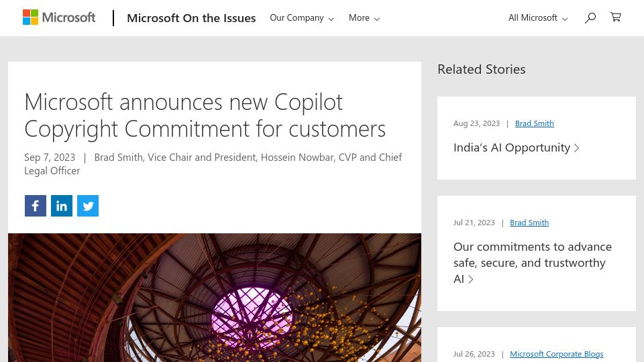Click the article hero image
Viewport: 644px width, 362px height.
[x=215, y=298]
